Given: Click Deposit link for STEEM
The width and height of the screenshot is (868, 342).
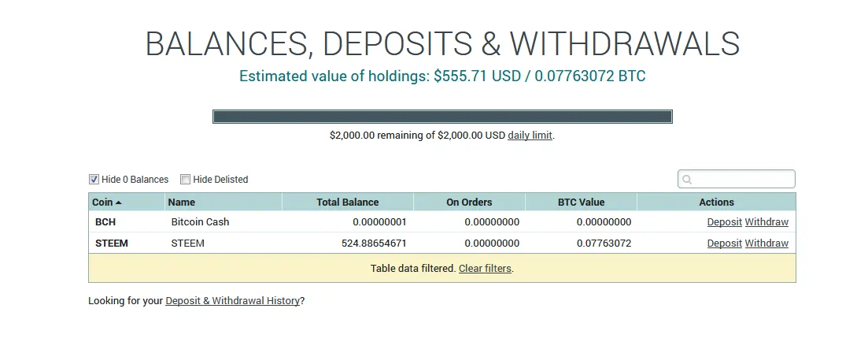Looking at the screenshot, I should pyautogui.click(x=724, y=243).
